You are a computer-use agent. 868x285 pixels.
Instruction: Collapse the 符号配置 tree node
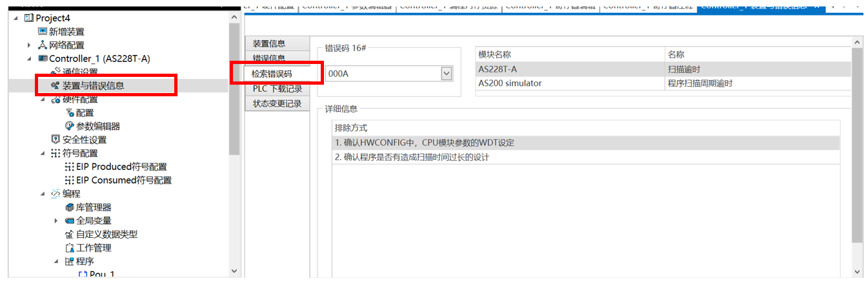click(x=43, y=153)
